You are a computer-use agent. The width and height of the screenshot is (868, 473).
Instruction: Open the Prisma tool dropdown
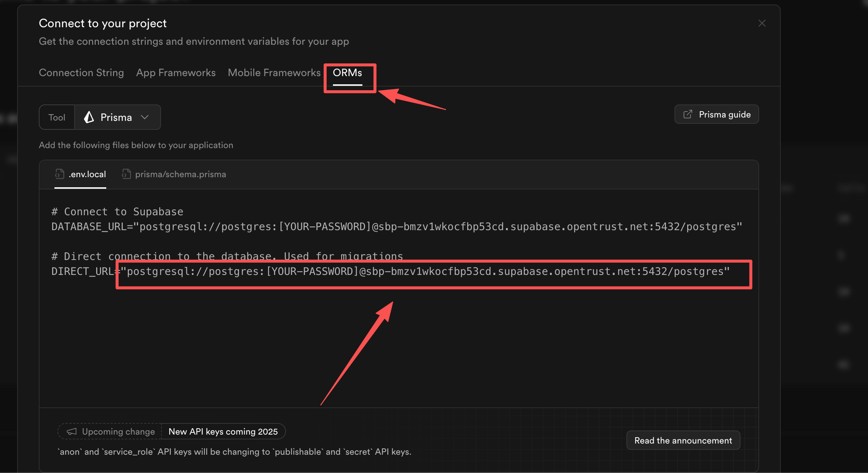click(117, 118)
